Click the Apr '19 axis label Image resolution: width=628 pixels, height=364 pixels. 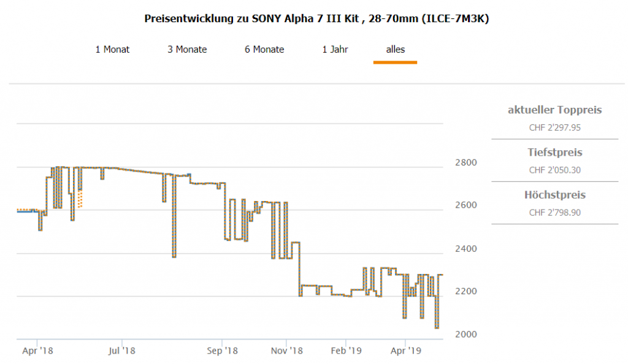coord(405,351)
